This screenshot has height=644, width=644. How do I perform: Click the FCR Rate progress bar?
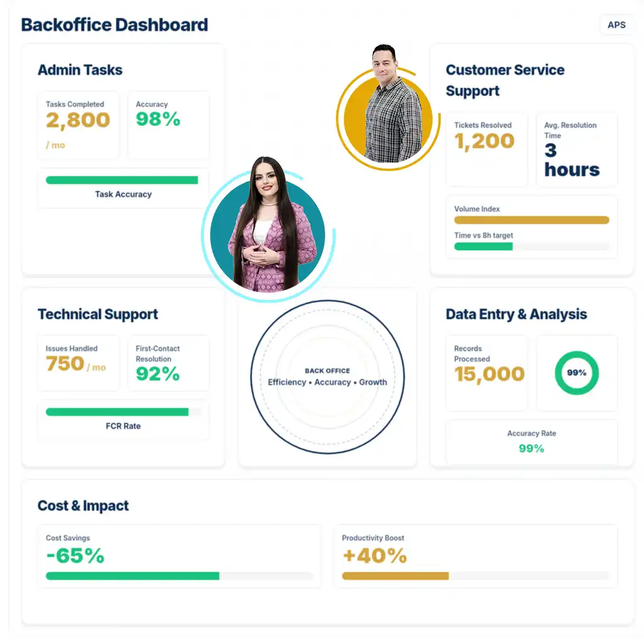(124, 412)
